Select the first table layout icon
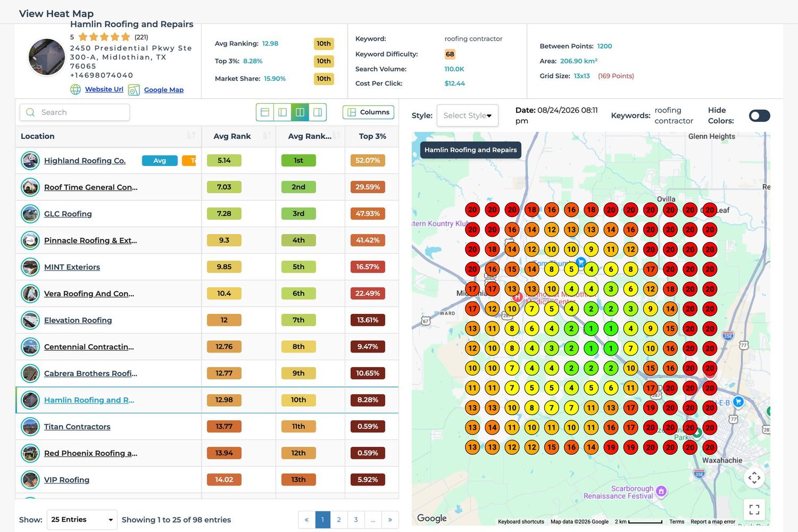The image size is (798, 532). pos(265,112)
